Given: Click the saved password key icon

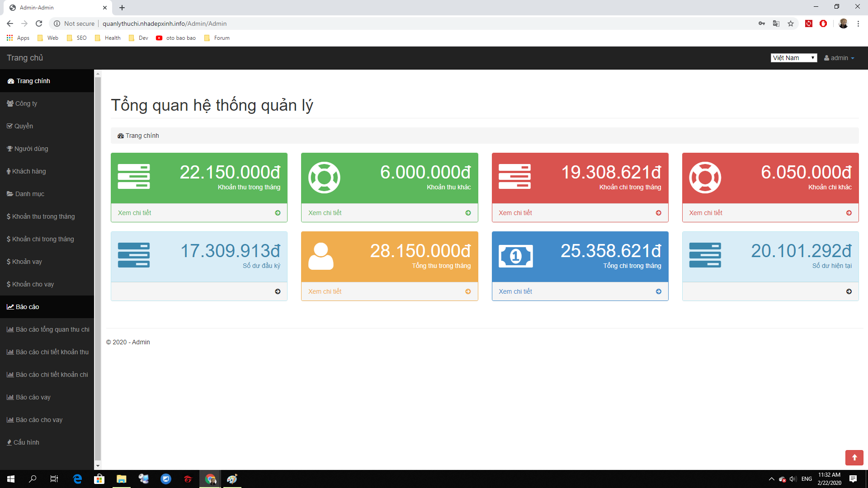Looking at the screenshot, I should 762,23.
